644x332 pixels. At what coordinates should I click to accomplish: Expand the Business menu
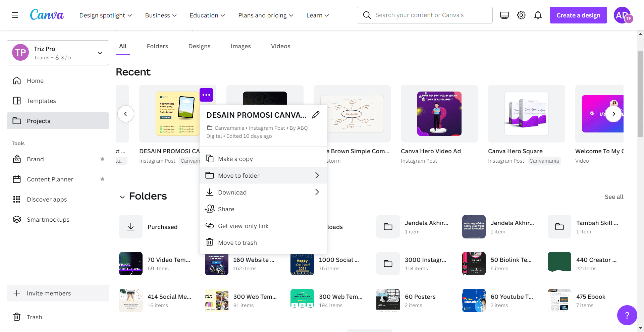coord(161,15)
